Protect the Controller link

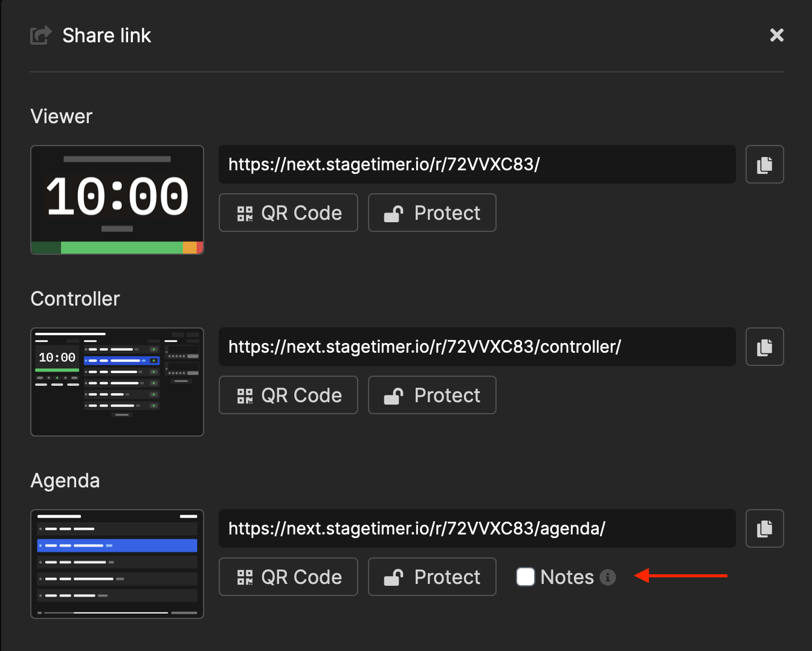point(432,395)
